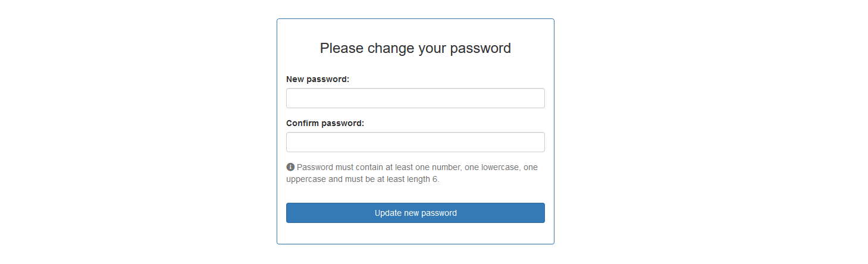This screenshot has width=868, height=264.
Task: Click the 'Update new password' submit control
Action: [x=415, y=213]
